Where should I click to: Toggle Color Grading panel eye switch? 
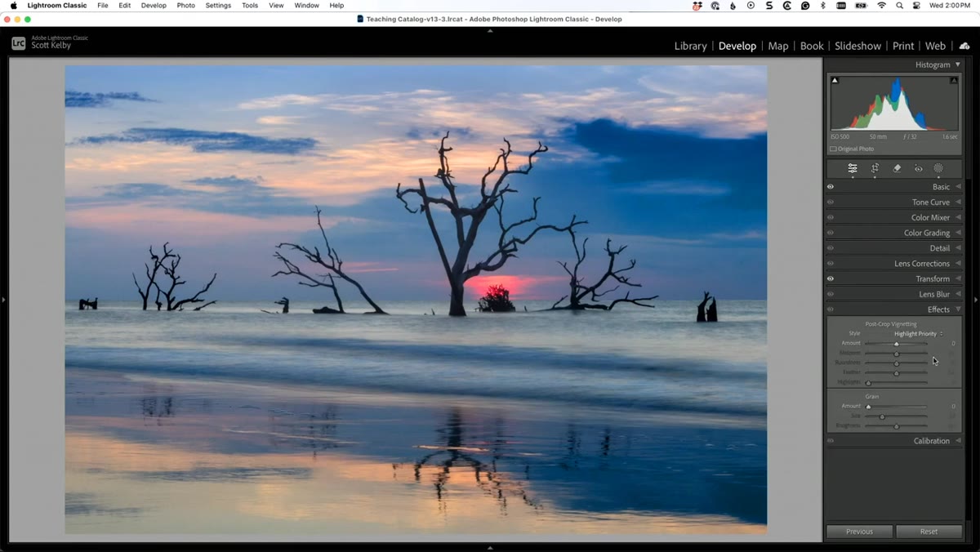[x=831, y=233]
